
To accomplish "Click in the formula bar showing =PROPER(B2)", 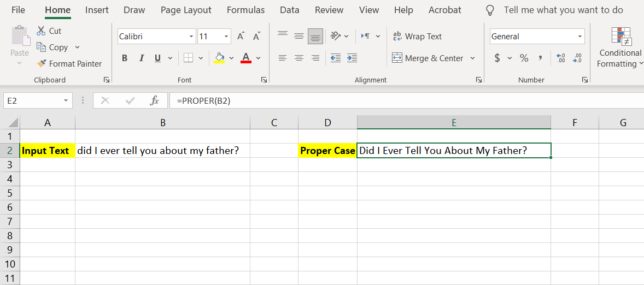I will (407, 100).
